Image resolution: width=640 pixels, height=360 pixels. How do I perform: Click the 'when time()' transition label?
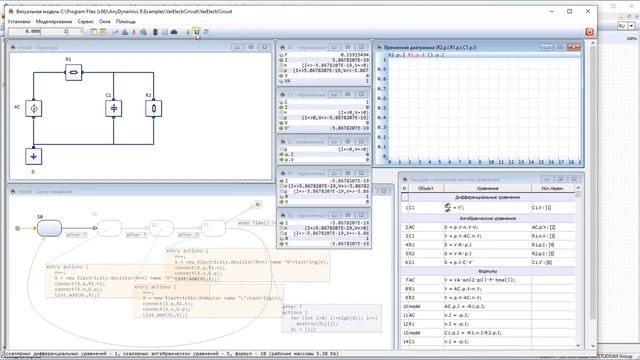[x=257, y=223]
